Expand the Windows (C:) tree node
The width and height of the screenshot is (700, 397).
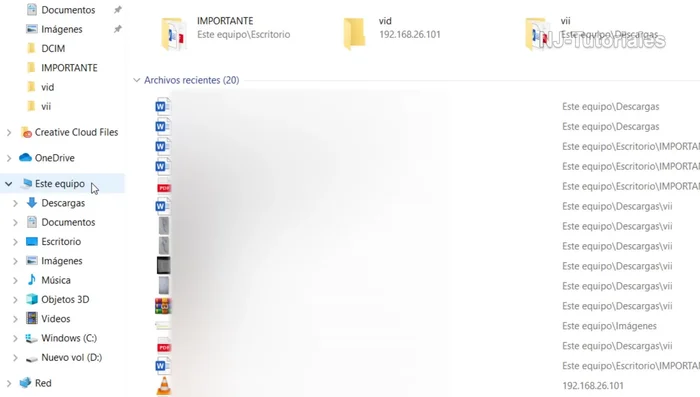point(15,338)
